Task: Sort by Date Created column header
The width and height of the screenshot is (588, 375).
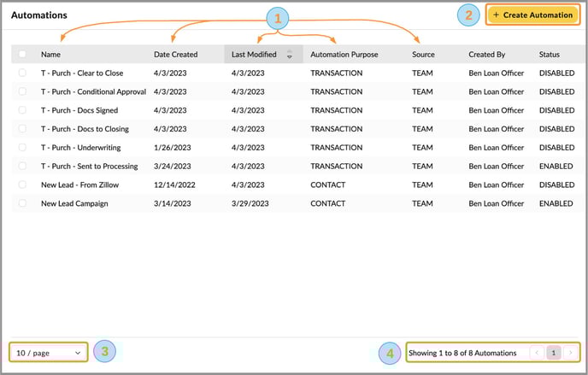Action: point(175,55)
